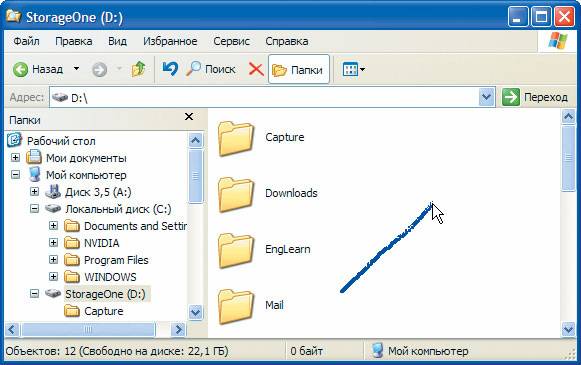Select the Downloads folder name label
Viewport: 581px width, 365px height.
[291, 193]
